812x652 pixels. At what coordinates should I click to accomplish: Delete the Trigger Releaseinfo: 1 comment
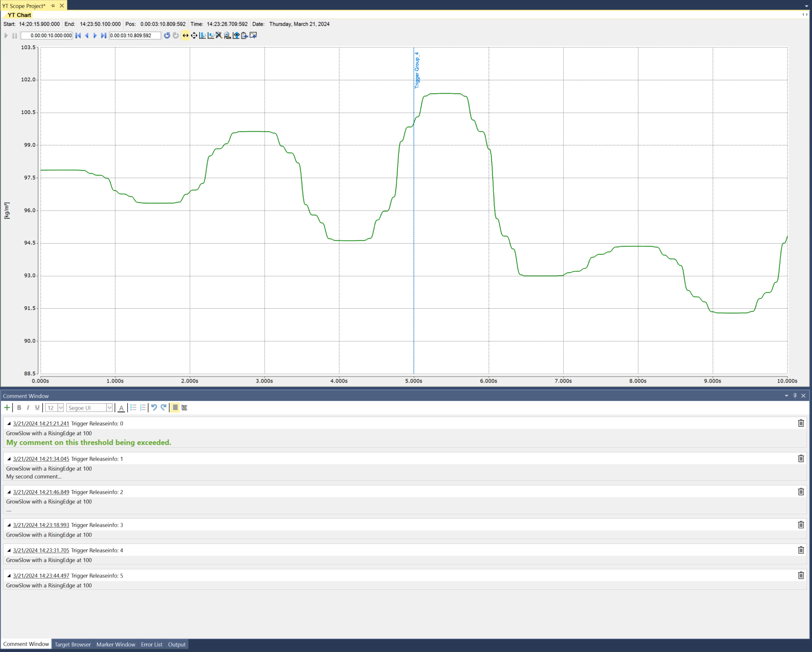click(801, 459)
